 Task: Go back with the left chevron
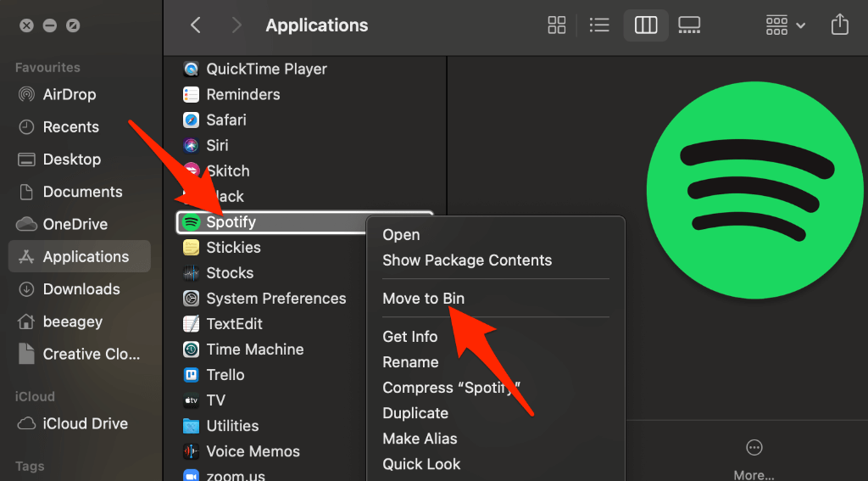196,25
